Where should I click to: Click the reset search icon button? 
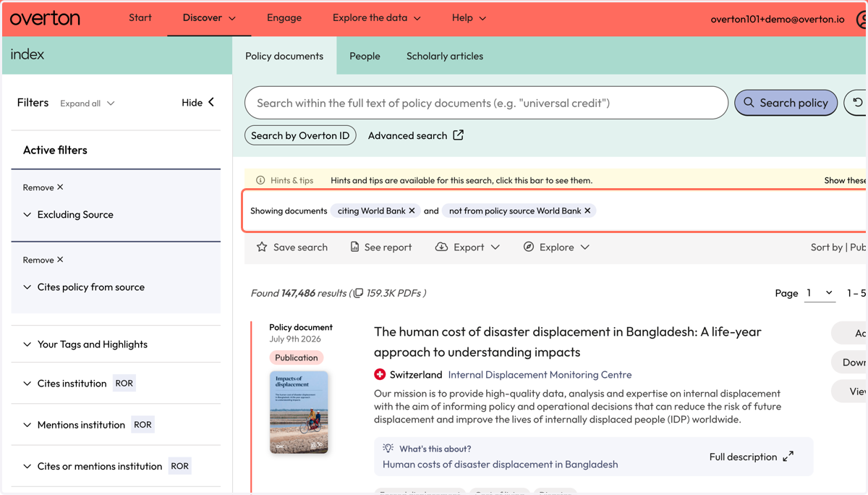(x=857, y=103)
